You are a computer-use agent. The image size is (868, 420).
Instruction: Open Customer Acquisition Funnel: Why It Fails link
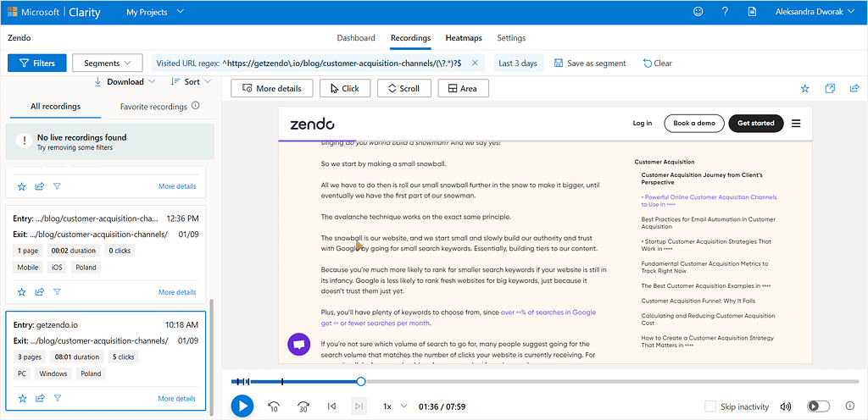pyautogui.click(x=698, y=301)
